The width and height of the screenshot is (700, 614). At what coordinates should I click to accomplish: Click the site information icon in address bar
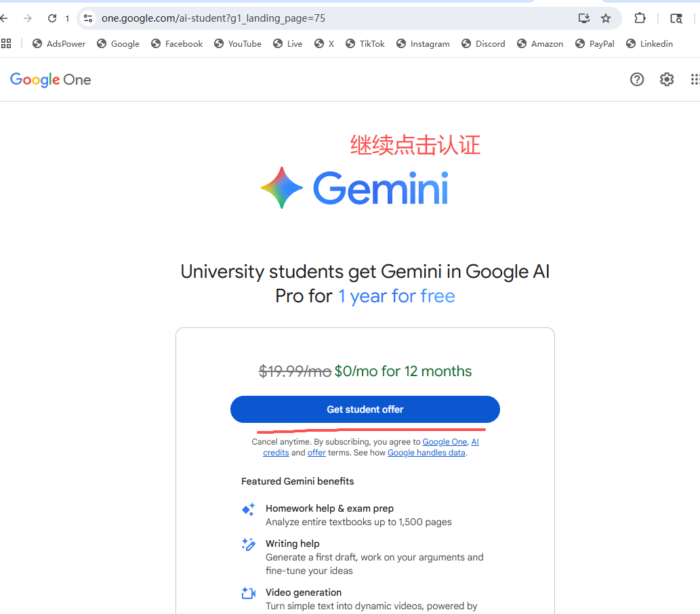(88, 18)
